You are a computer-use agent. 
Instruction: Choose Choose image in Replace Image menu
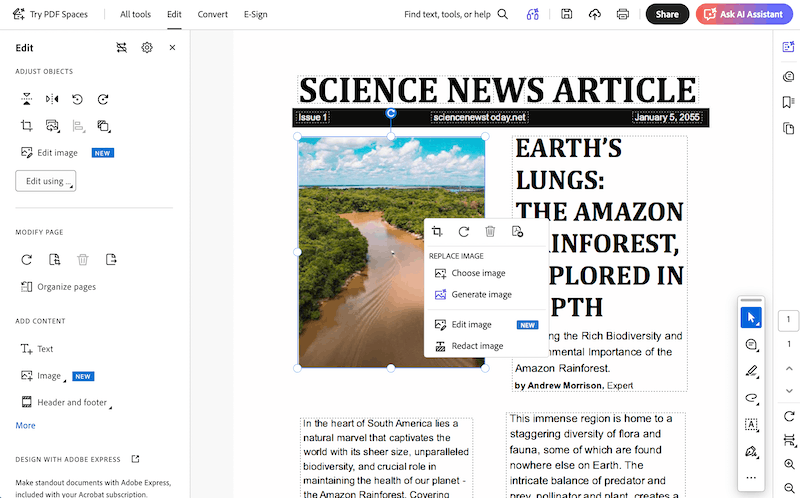pos(470,273)
